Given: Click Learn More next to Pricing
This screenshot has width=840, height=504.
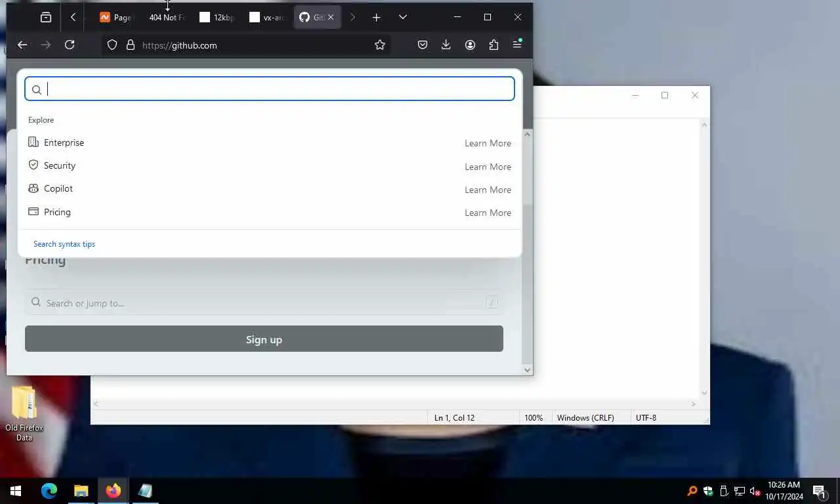Looking at the screenshot, I should [488, 213].
